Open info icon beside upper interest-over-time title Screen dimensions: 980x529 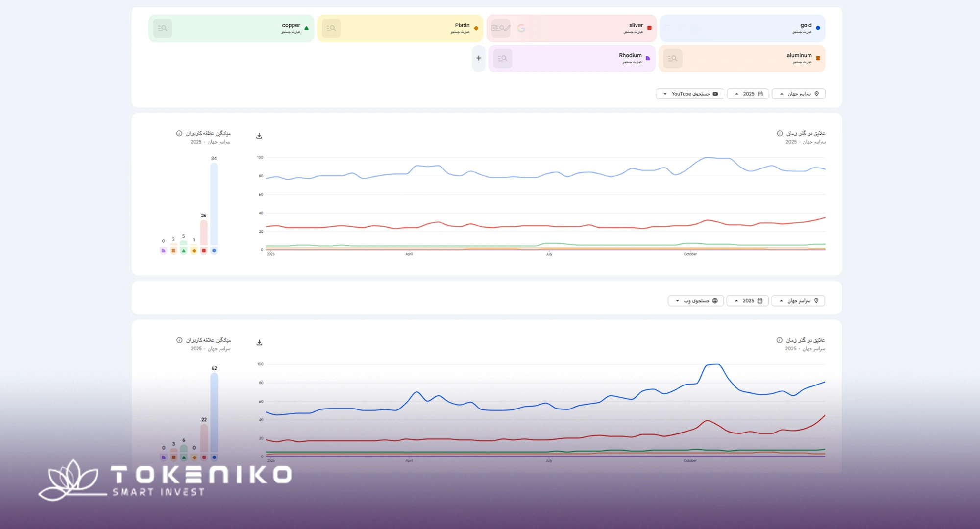[780, 133]
